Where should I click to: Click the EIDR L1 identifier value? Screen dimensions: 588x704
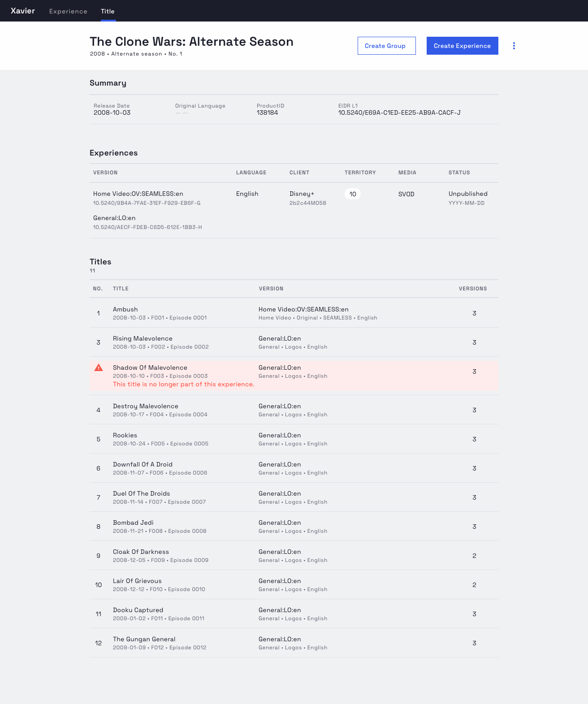click(x=399, y=113)
